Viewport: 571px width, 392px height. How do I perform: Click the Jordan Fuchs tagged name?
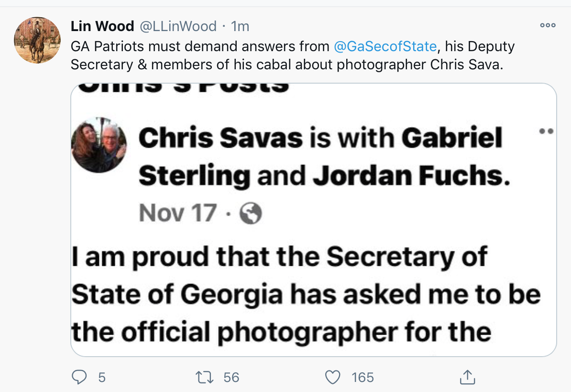[x=411, y=176]
